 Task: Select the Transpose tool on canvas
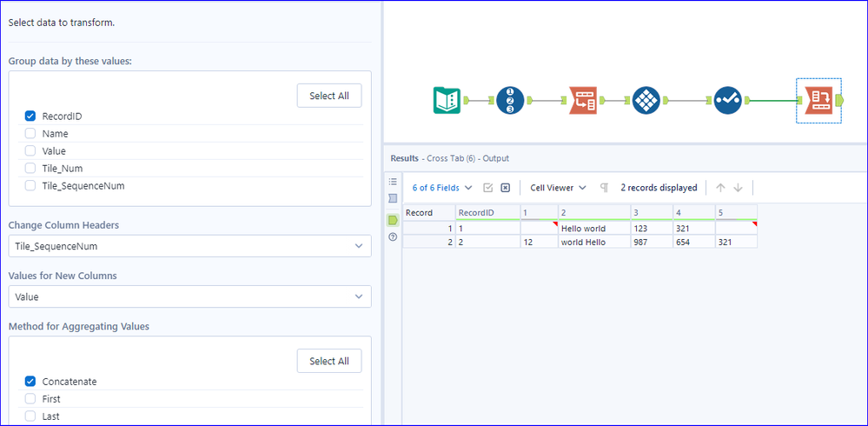583,100
